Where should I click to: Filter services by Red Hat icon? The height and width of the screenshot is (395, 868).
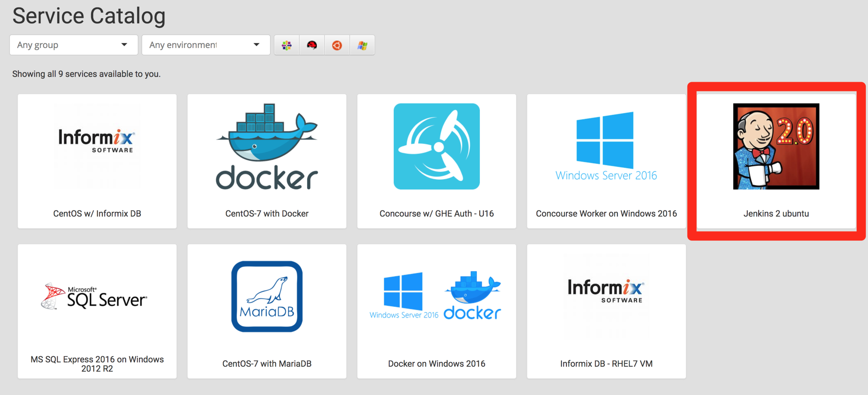(312, 45)
